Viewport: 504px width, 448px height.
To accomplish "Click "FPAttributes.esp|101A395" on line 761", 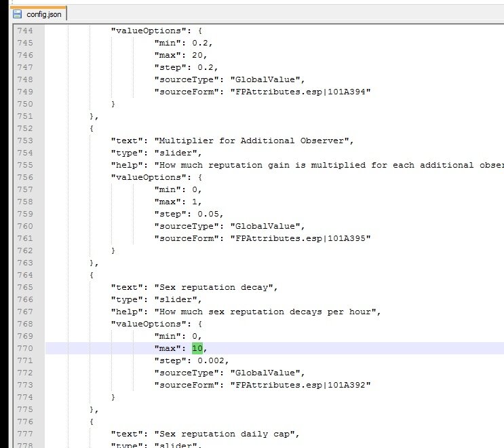I will [301, 239].
